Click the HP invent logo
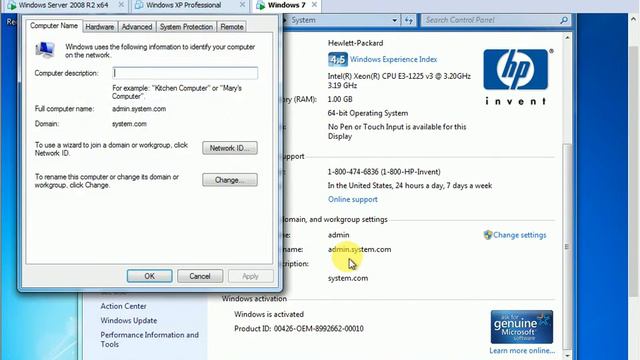 tap(516, 77)
